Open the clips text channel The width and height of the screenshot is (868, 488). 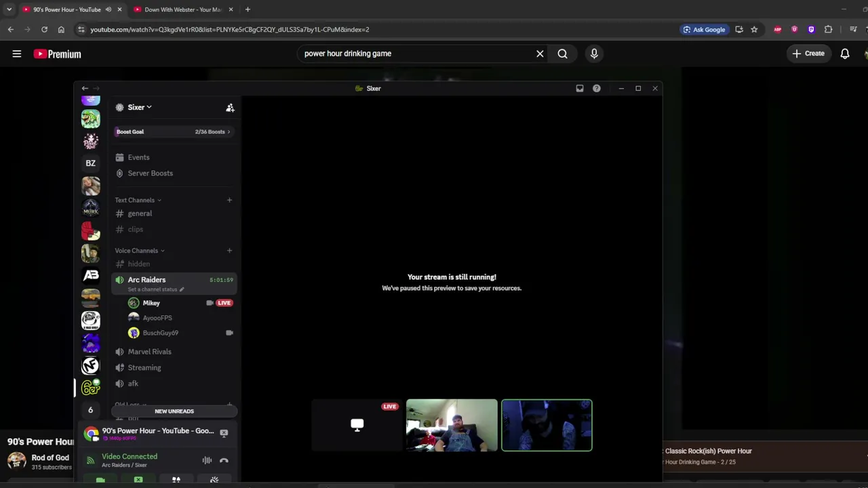pos(174,229)
